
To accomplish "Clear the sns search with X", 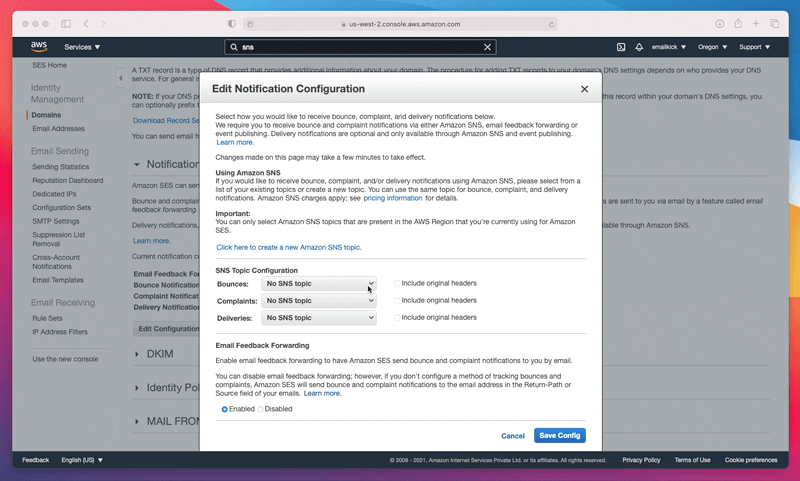I will [x=487, y=47].
